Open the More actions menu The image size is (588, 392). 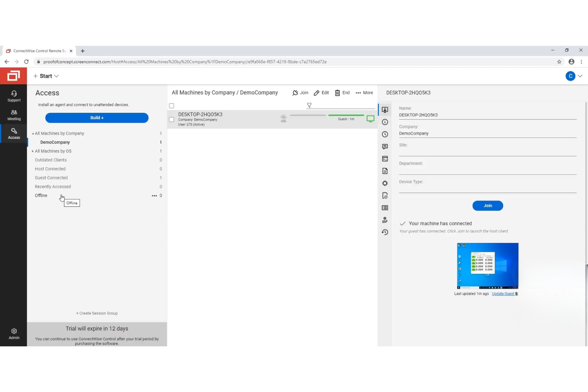(x=364, y=93)
